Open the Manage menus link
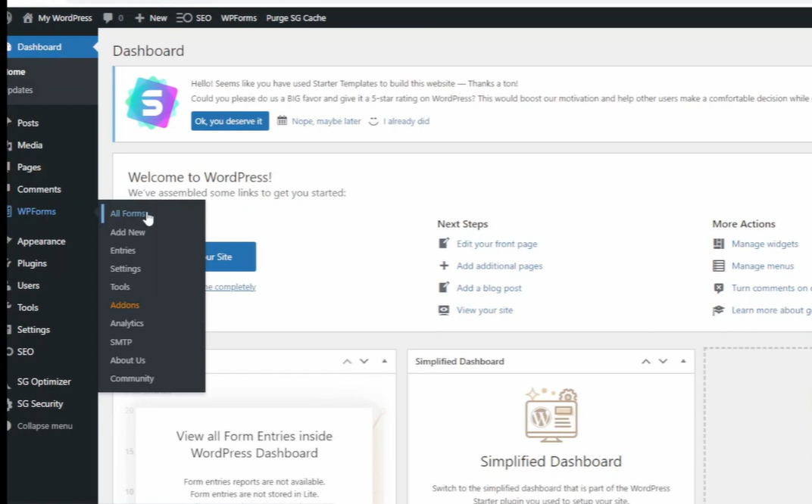812x504 pixels. [762, 266]
